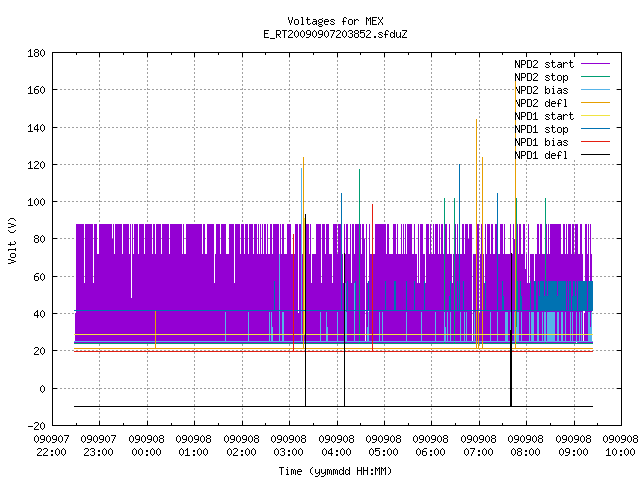Select the 'NPD2 stop' legend label

541,77
